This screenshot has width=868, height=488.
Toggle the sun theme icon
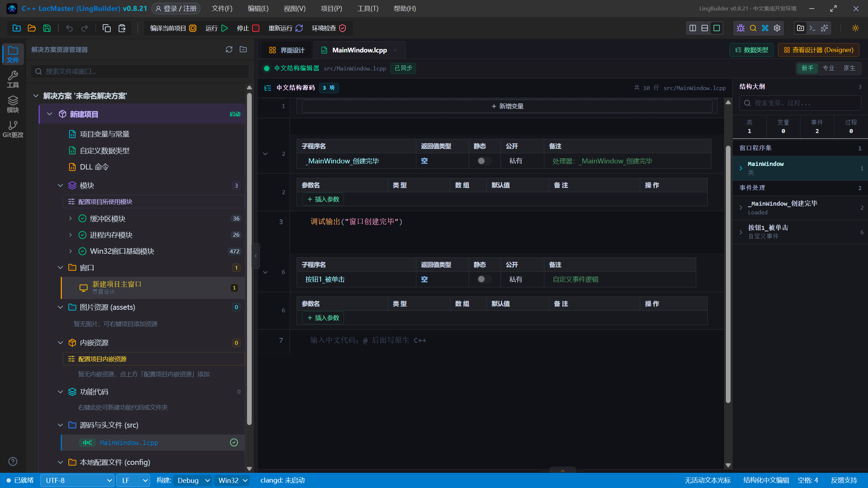(855, 28)
